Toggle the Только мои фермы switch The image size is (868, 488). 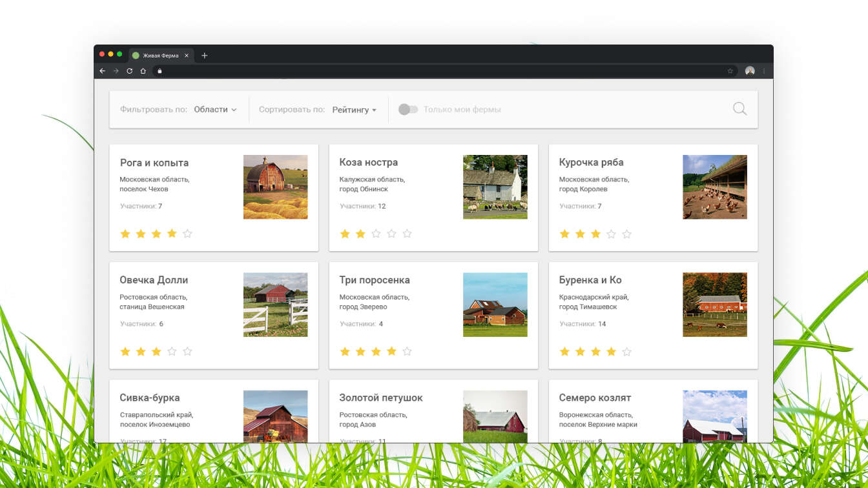(x=408, y=110)
